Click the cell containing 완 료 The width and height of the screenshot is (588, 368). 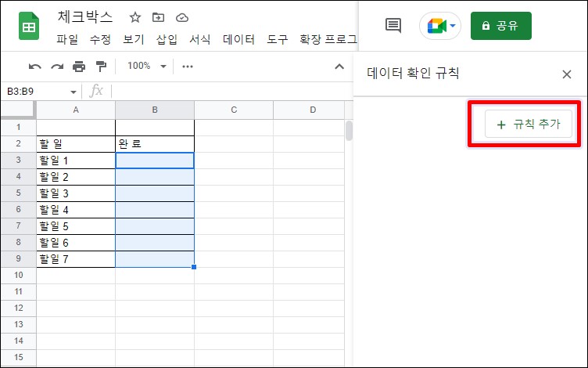point(155,144)
